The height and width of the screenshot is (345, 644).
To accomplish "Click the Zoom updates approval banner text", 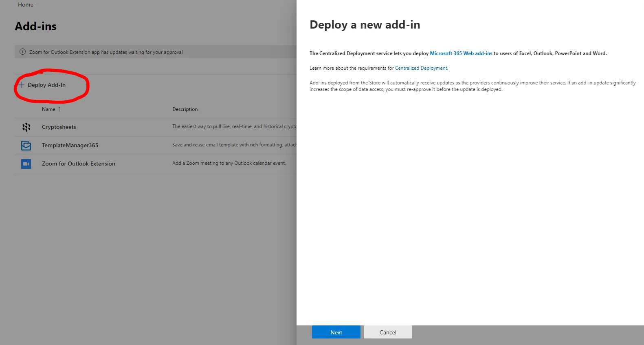I will [106, 52].
